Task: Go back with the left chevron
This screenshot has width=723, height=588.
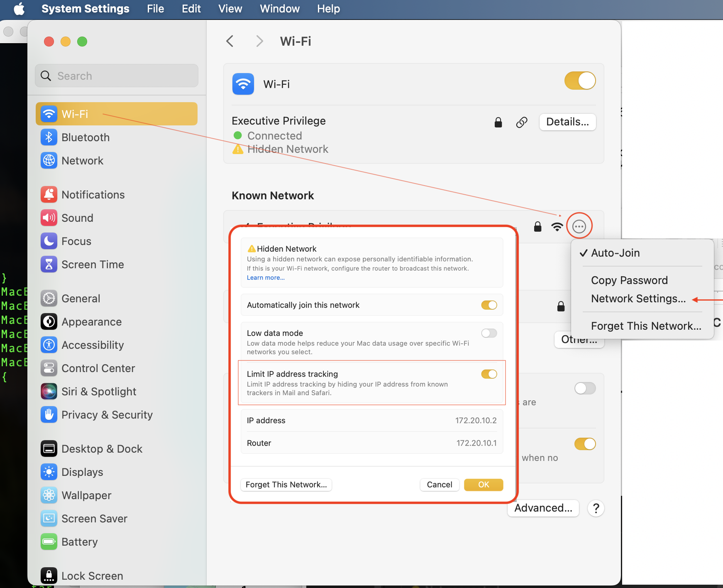Action: click(x=230, y=41)
